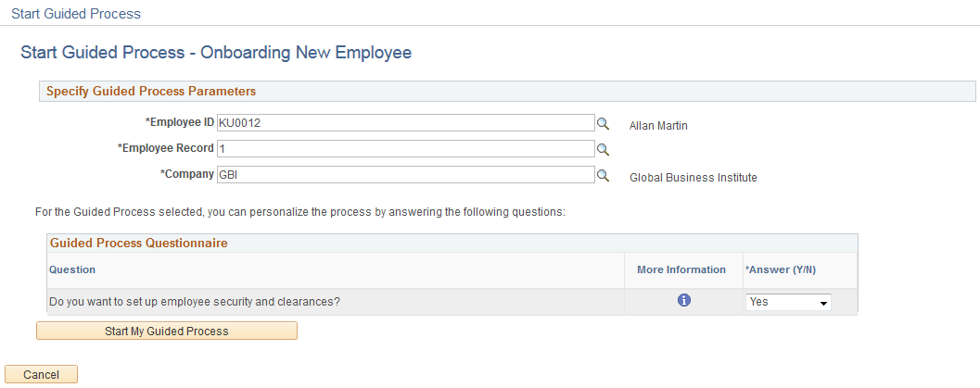Select the employee security and clearances question row
This screenshot has width=980, height=388.
193,301
